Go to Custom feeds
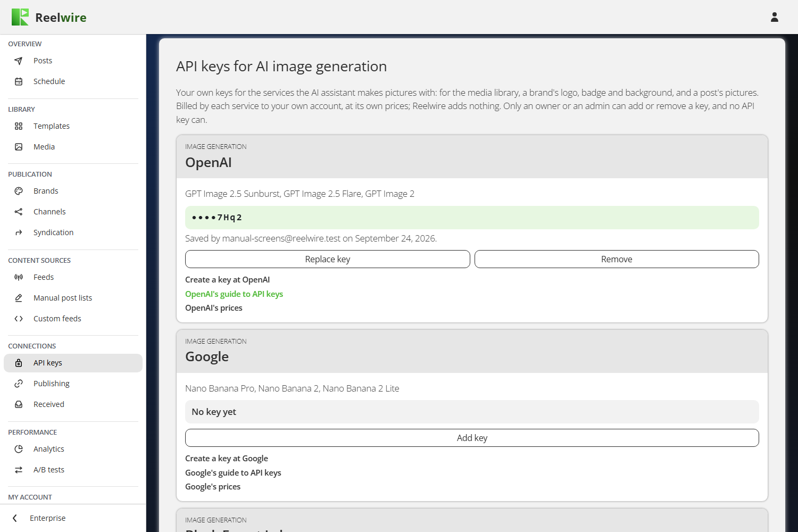Viewport: 798px width, 532px height. (x=73, y=319)
